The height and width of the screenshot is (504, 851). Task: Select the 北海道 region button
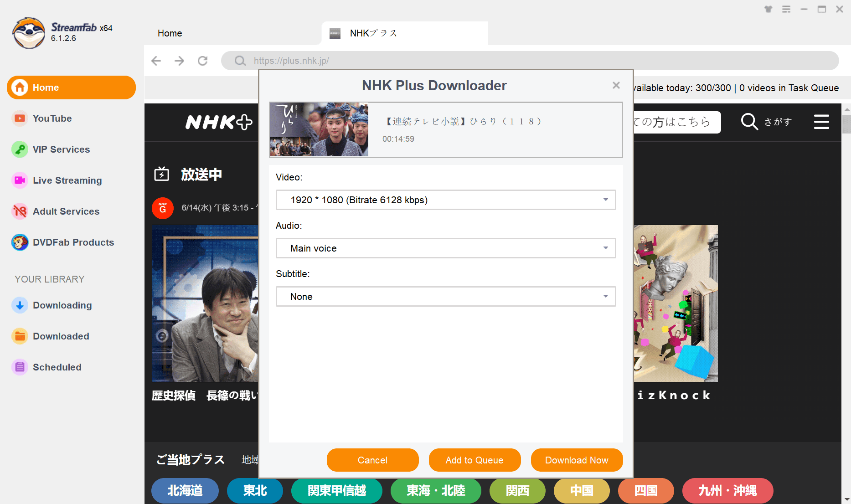(x=185, y=491)
